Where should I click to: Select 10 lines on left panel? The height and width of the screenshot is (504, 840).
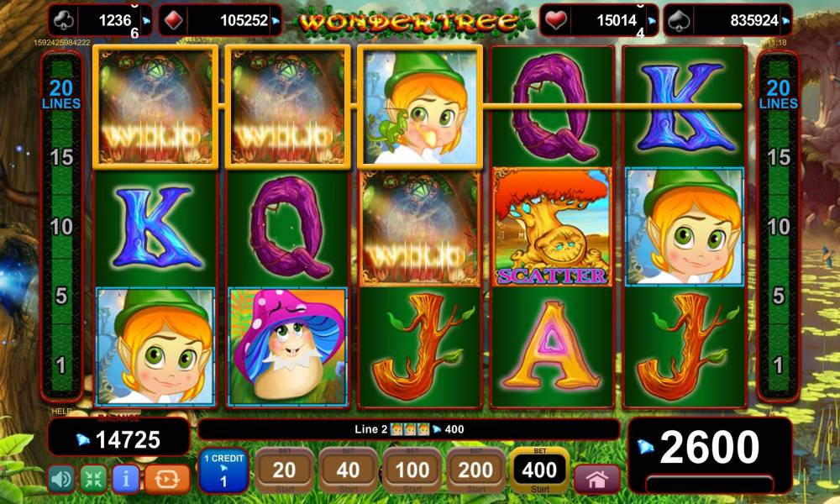coord(61,227)
